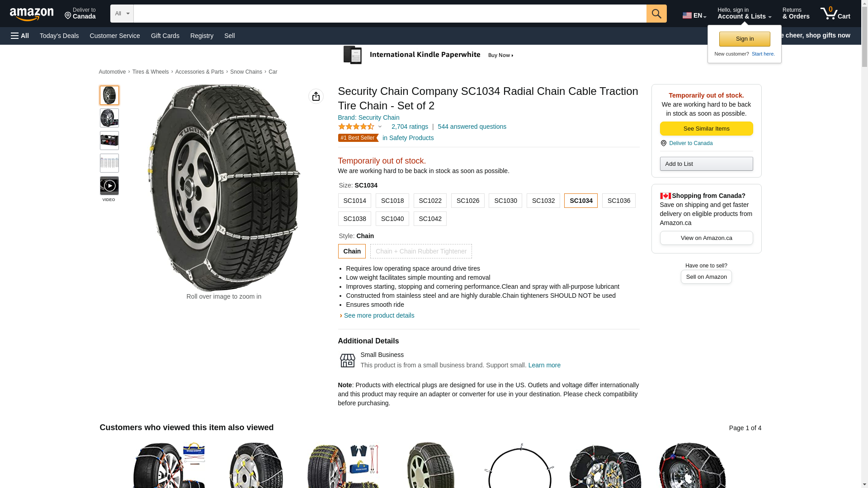
Task: Open 544 answered questions link
Action: click(472, 127)
